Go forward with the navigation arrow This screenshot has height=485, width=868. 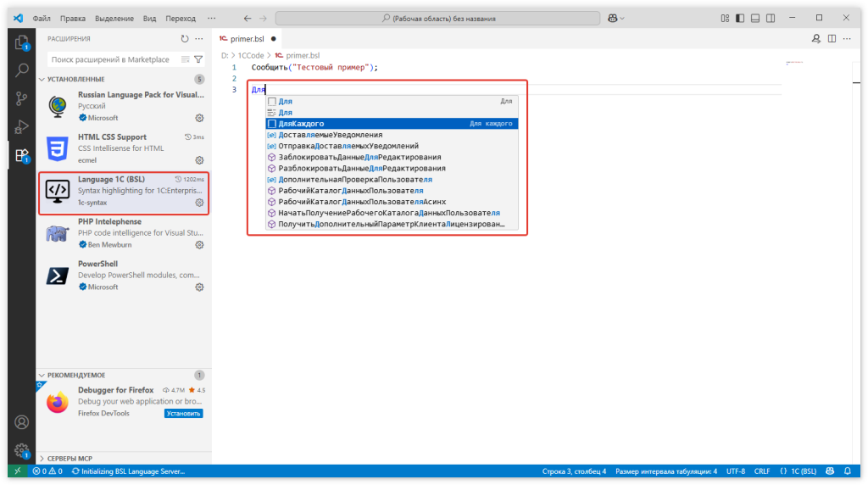pos(263,19)
